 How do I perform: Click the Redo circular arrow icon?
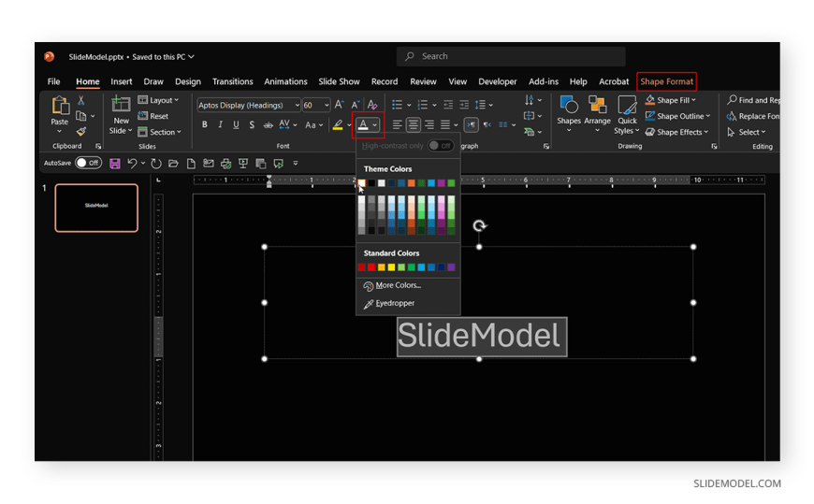[x=155, y=164]
